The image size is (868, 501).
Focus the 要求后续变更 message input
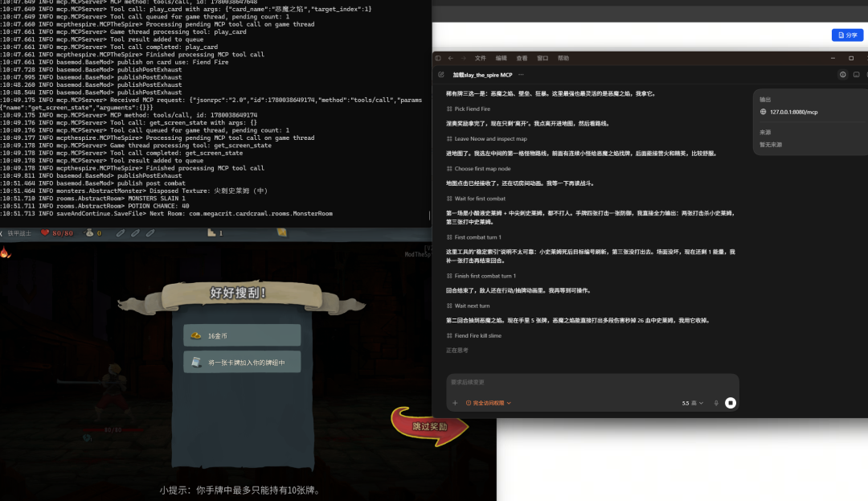[592, 383]
